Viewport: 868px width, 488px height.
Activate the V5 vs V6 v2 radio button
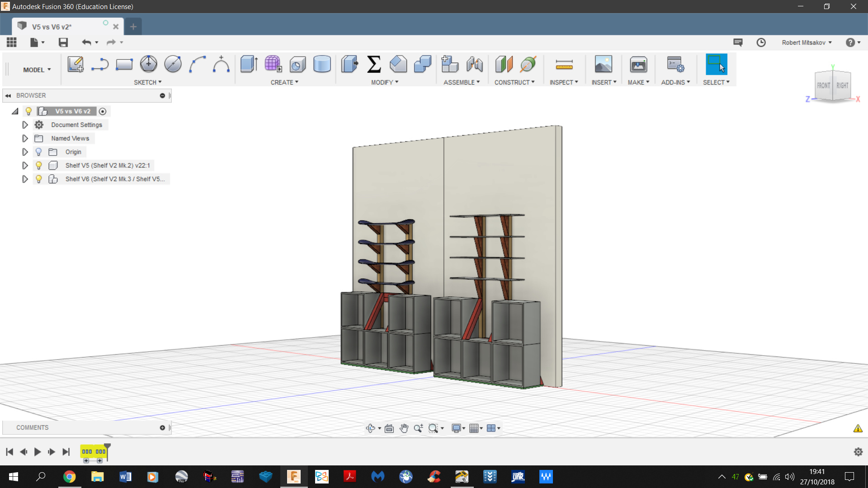[103, 112]
